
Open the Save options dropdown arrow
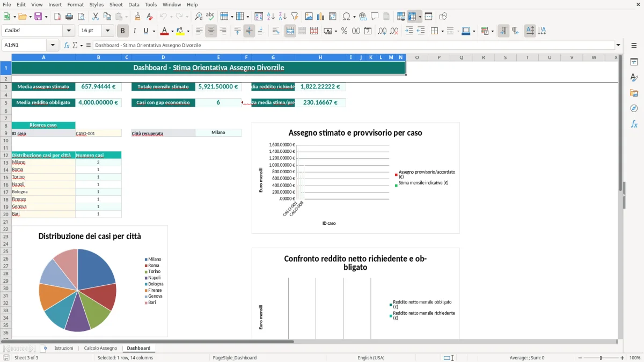pyautogui.click(x=46, y=17)
